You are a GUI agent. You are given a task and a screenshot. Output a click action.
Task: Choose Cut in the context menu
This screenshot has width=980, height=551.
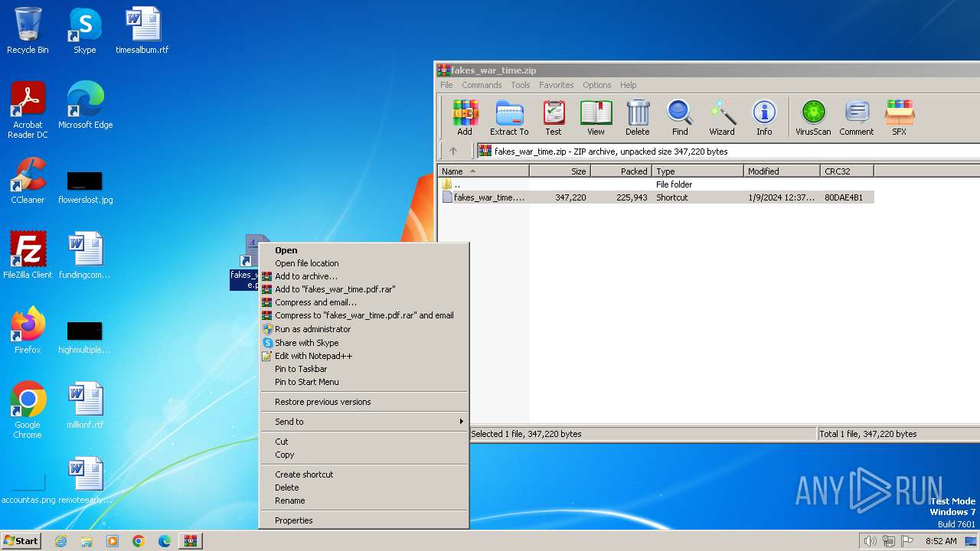point(364,442)
